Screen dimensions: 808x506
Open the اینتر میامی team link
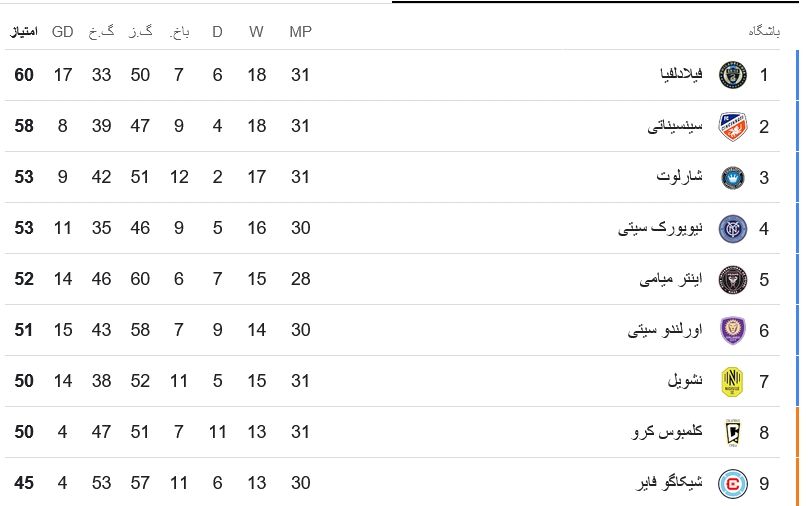671,279
